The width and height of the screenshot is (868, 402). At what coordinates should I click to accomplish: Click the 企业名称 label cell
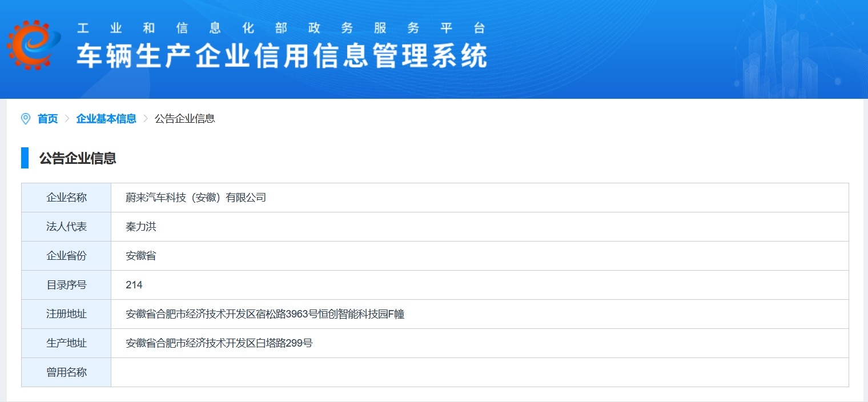(x=66, y=198)
